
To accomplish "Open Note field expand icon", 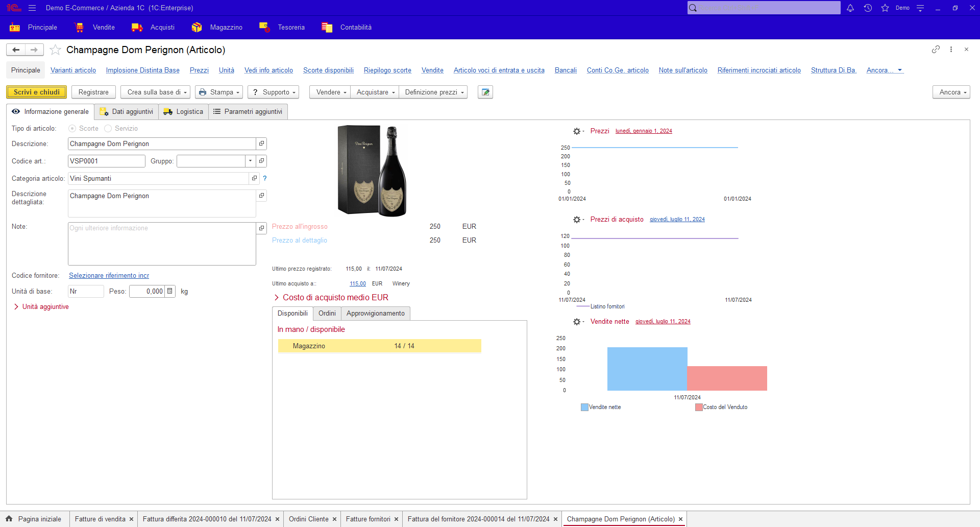I will (261, 228).
